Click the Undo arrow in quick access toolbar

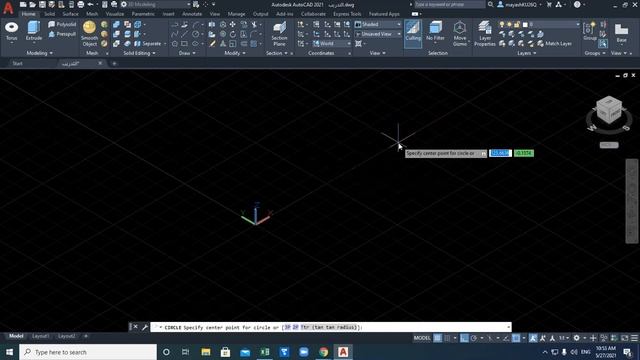[x=91, y=4]
